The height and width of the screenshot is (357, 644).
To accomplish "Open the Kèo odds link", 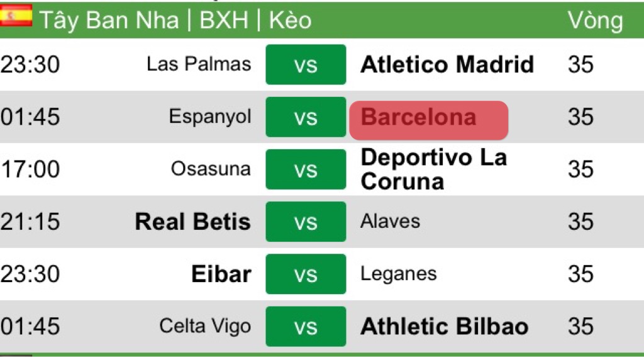I will pyautogui.click(x=290, y=20).
